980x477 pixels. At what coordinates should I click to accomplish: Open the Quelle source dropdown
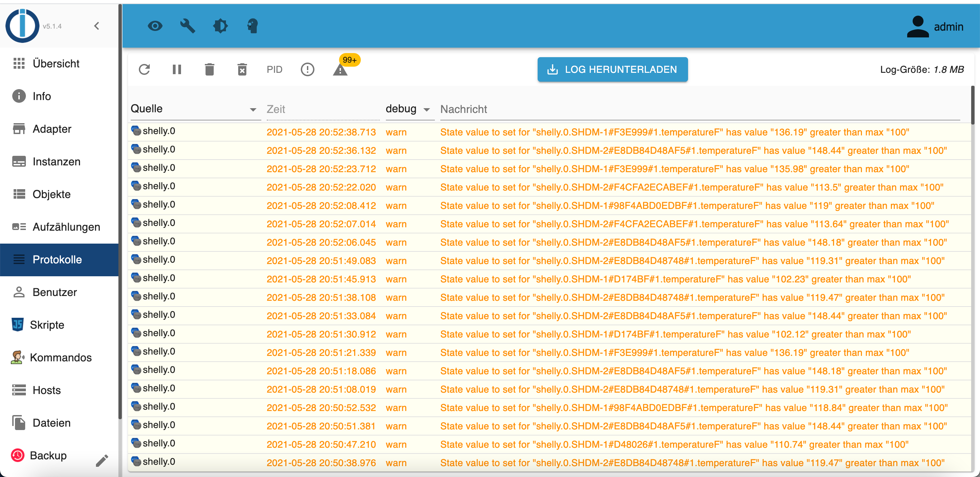[x=194, y=109]
